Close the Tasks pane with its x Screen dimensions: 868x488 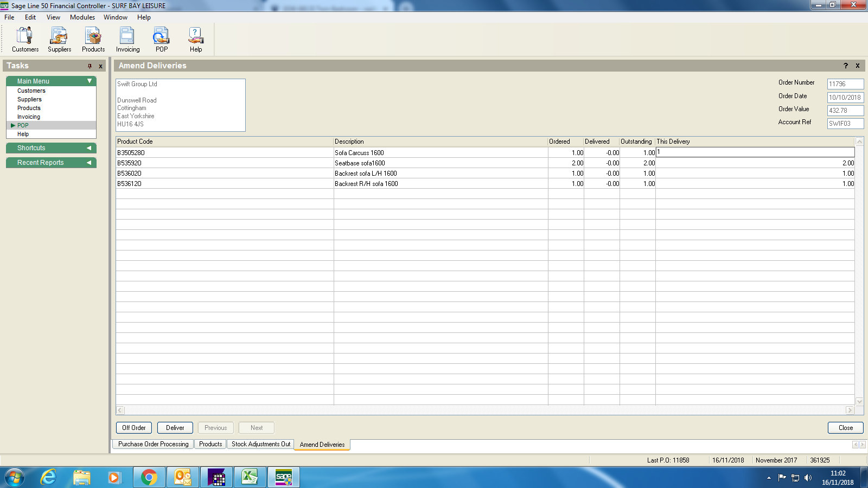[x=101, y=66]
